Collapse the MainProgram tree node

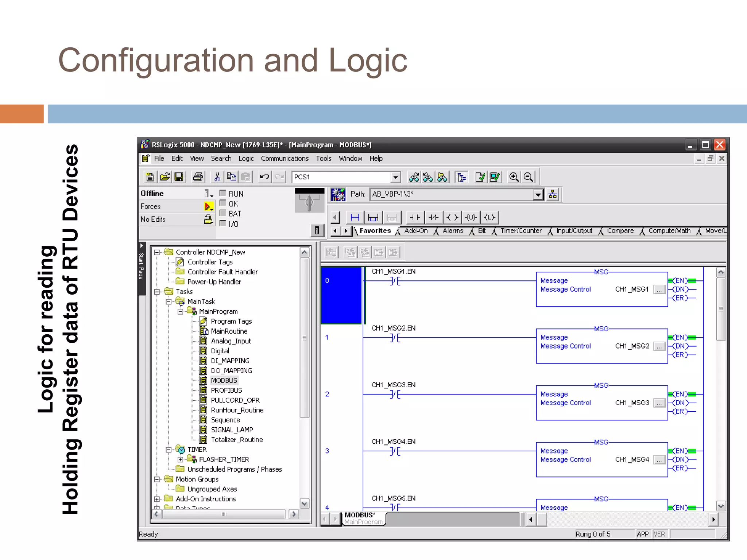tap(180, 311)
